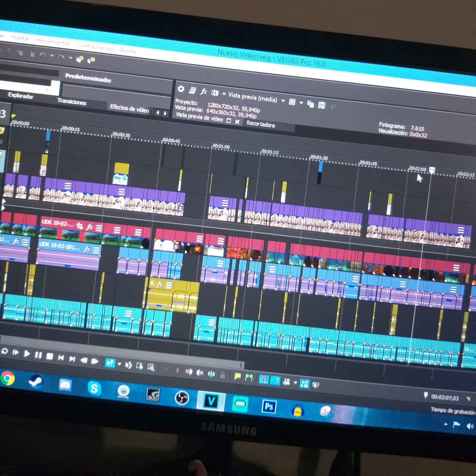Open the Normal edit tool dropdown arrow
476x476 pixels.
point(119,363)
